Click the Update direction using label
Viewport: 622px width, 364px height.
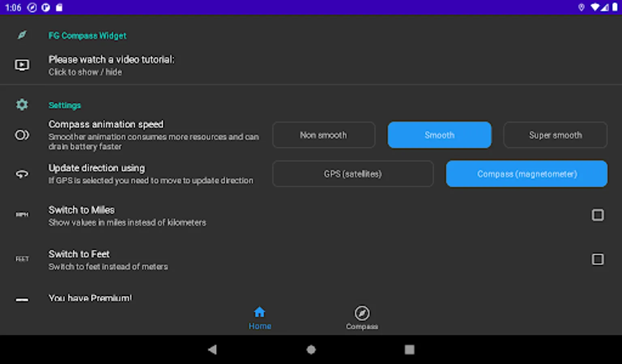[97, 168]
